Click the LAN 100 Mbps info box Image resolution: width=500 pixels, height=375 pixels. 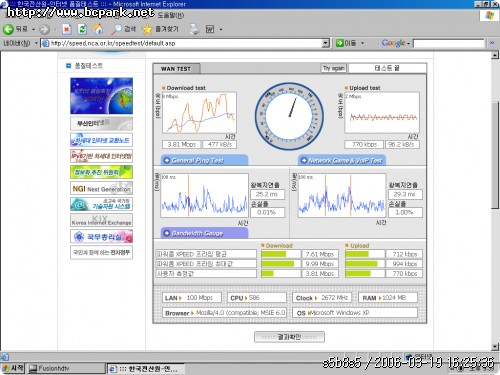(x=192, y=298)
